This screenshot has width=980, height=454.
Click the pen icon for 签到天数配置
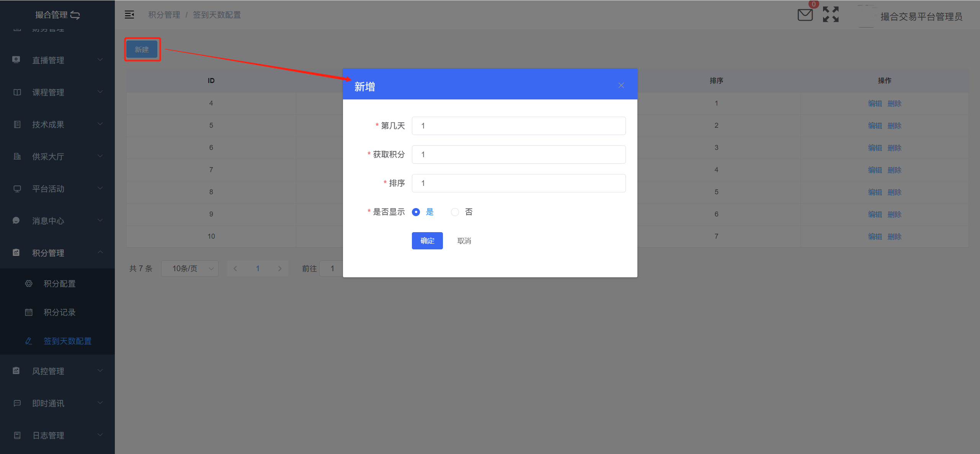click(x=29, y=341)
